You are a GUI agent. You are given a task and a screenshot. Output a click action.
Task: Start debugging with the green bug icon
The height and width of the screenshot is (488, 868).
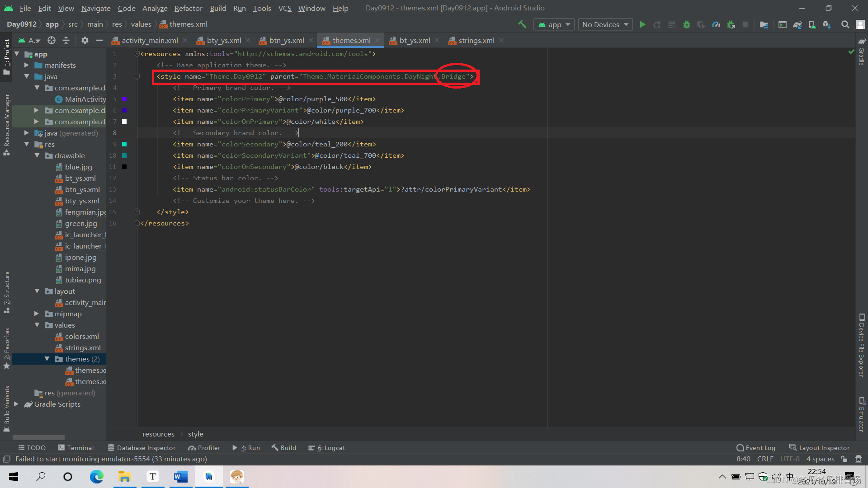686,24
